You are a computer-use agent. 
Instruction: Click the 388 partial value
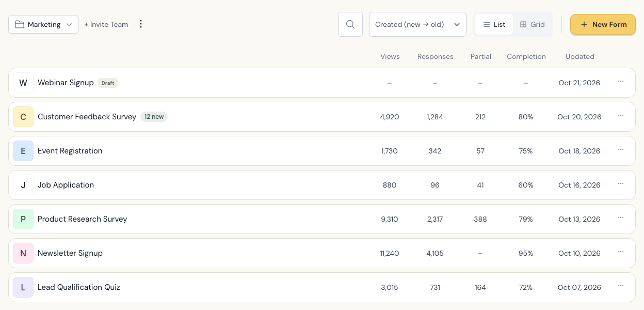pyautogui.click(x=480, y=219)
